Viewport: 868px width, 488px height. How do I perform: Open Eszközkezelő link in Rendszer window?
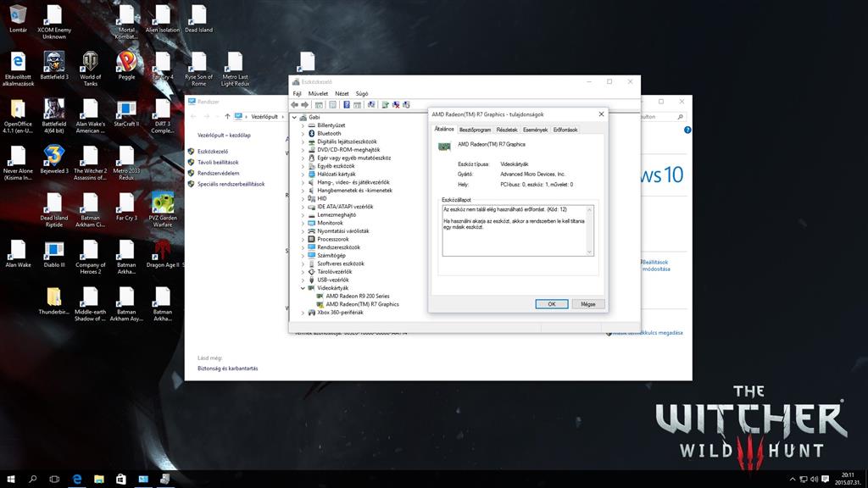click(x=213, y=152)
